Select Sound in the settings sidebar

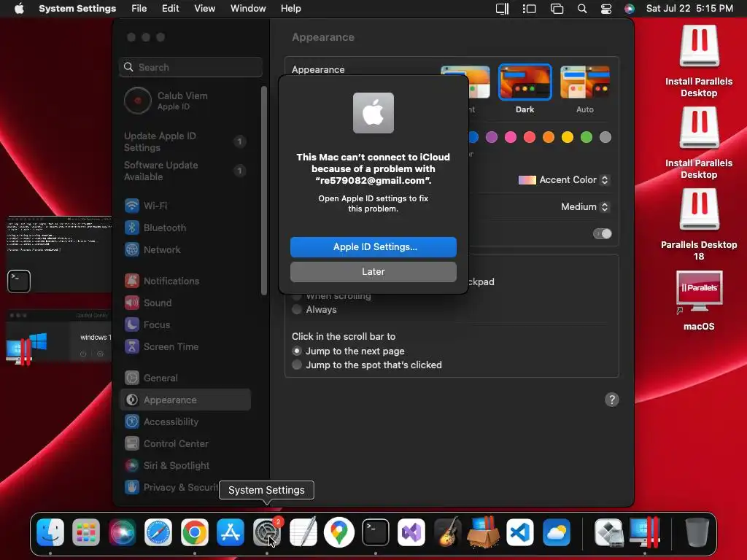coord(185,303)
